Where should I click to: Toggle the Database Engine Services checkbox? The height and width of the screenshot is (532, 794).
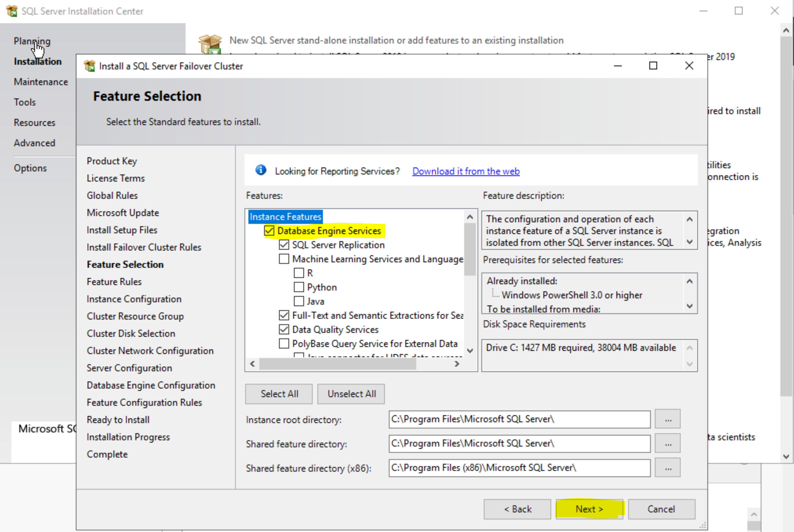[269, 231]
